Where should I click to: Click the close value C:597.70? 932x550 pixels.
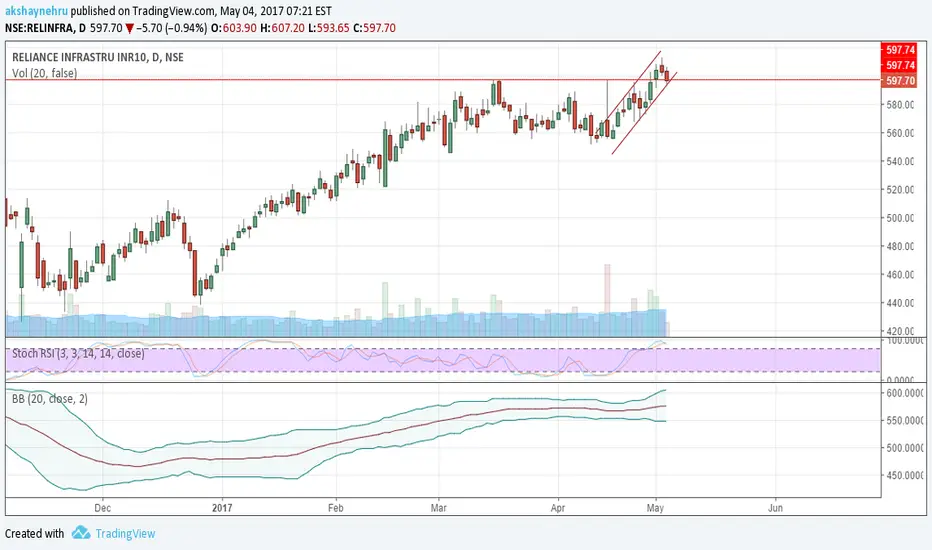tap(374, 28)
